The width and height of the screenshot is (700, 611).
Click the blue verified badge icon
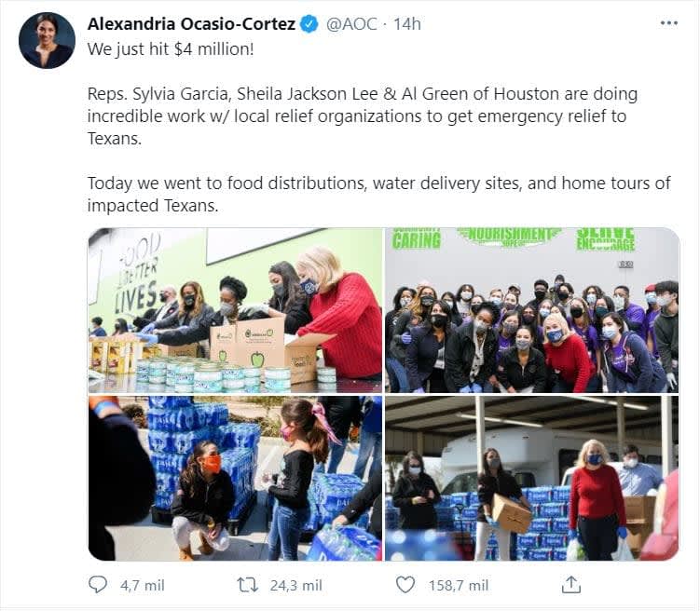pyautogui.click(x=309, y=24)
